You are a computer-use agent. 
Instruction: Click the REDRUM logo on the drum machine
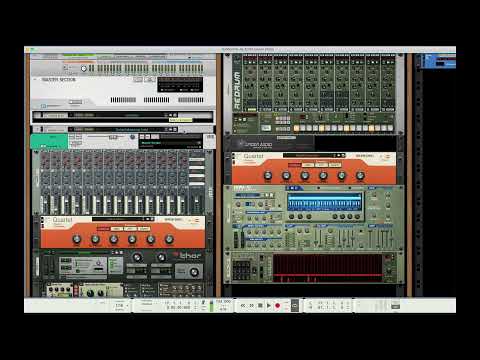click(x=237, y=90)
